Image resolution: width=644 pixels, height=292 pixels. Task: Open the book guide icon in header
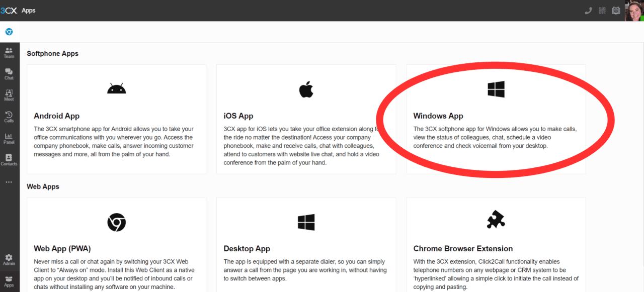pyautogui.click(x=616, y=11)
